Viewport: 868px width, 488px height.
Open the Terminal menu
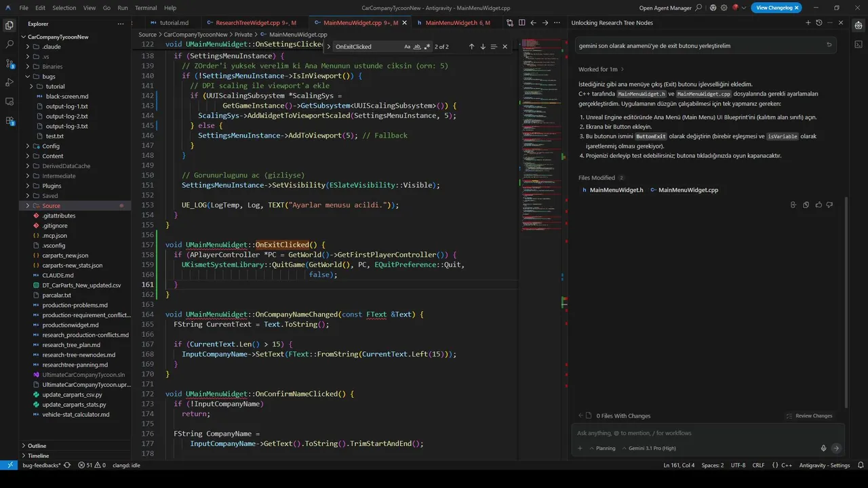[x=146, y=7]
